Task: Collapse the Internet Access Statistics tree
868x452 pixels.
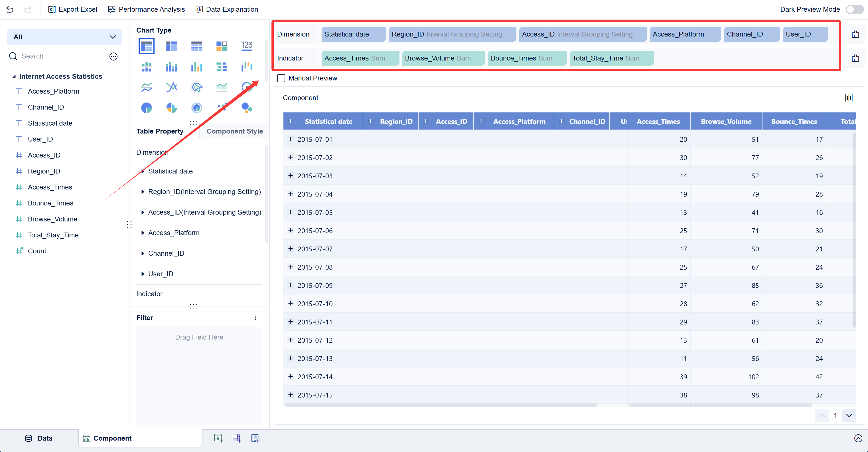Action: click(14, 76)
